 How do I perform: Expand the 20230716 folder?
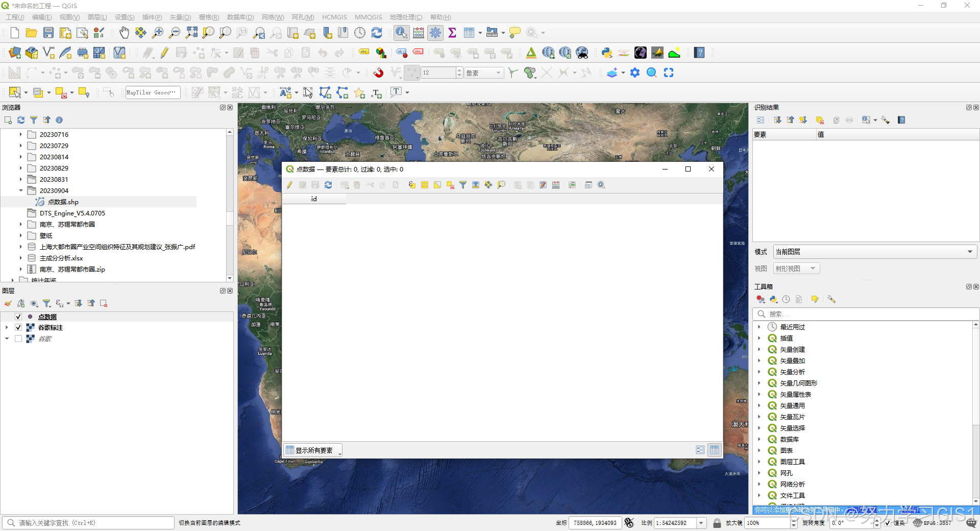21,135
